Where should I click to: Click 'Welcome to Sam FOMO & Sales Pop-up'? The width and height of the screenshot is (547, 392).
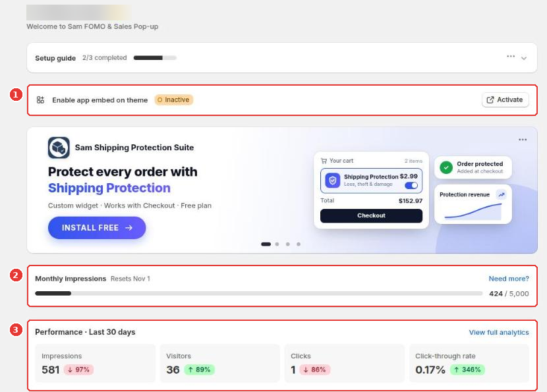pyautogui.click(x=92, y=26)
